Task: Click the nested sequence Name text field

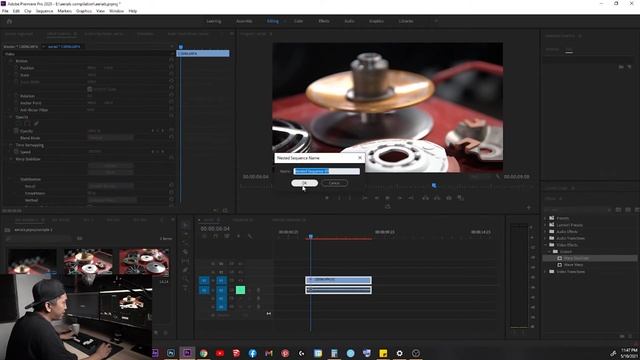Action: [327, 171]
